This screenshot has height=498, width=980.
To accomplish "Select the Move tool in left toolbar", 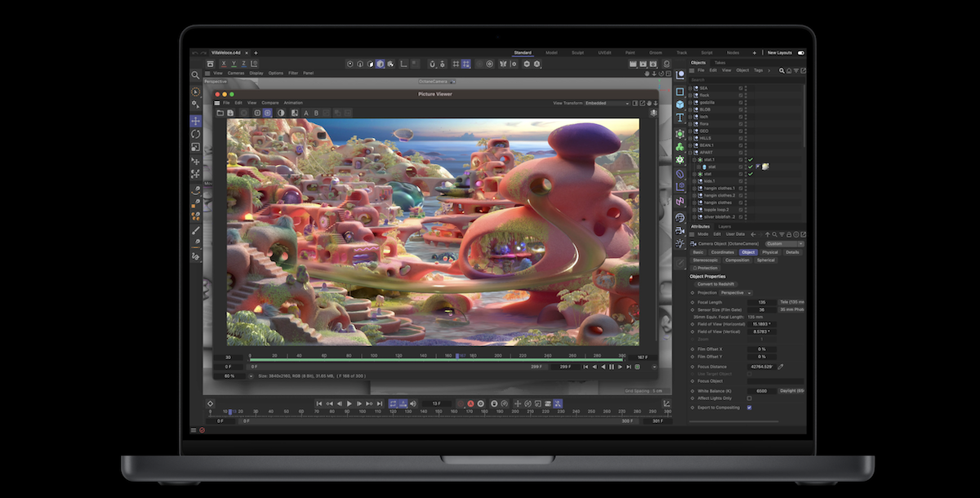I will point(196,121).
